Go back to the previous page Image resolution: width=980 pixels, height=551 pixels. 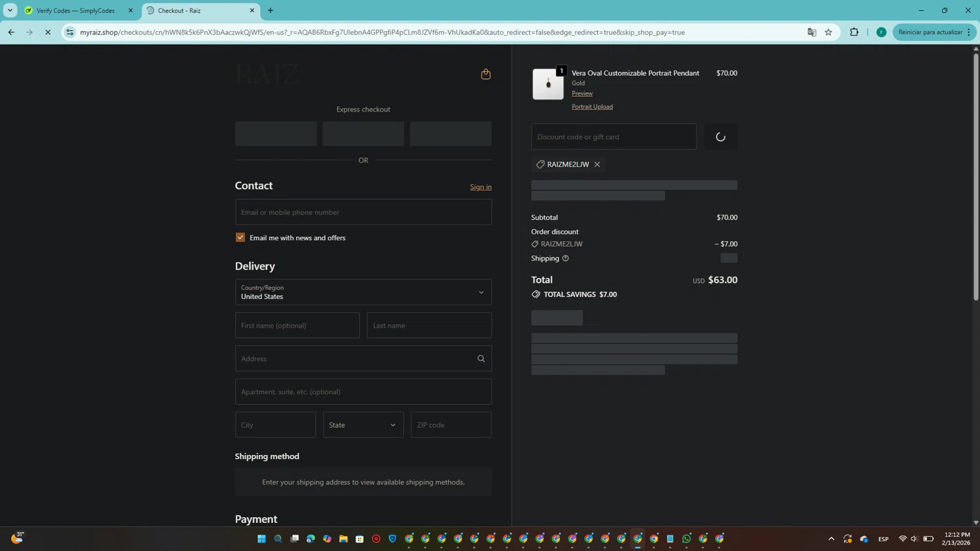click(11, 32)
